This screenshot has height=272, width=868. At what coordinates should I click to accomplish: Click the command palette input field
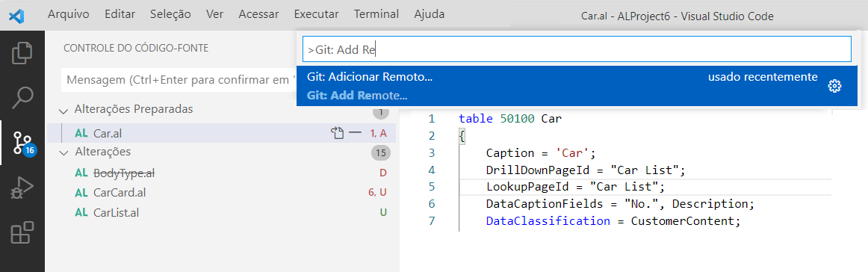click(x=577, y=49)
